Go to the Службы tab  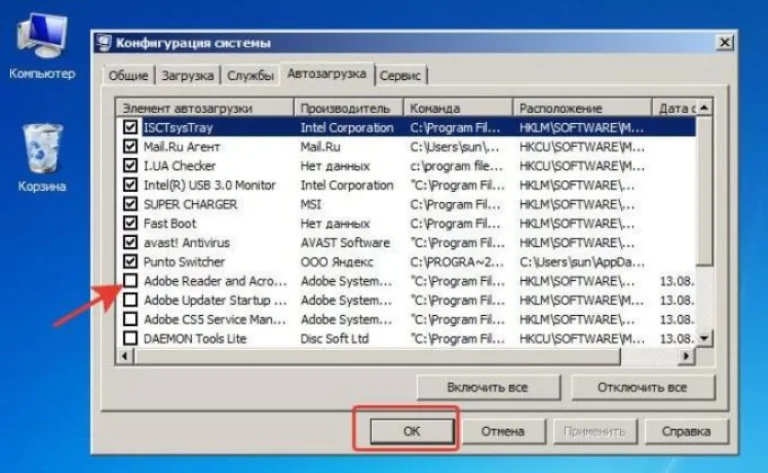250,75
